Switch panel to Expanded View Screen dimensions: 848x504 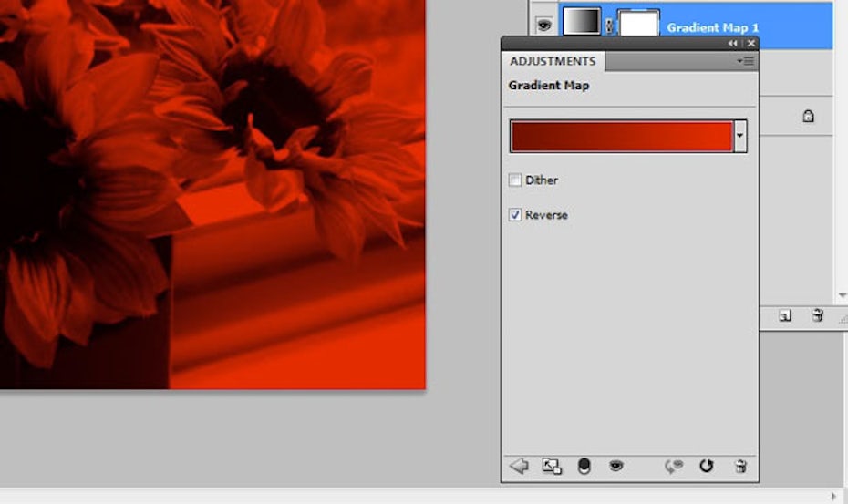coord(552,466)
